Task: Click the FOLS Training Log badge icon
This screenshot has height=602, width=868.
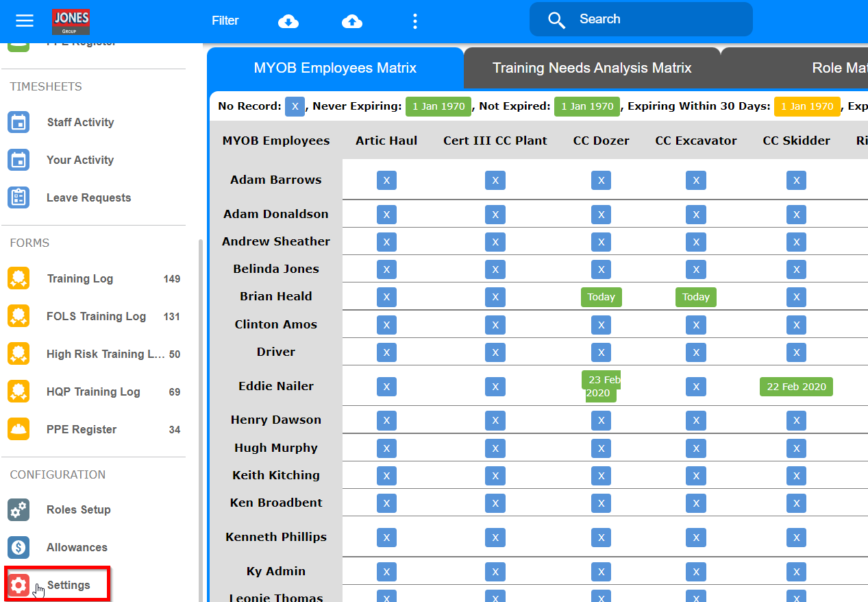Action: [x=18, y=317]
